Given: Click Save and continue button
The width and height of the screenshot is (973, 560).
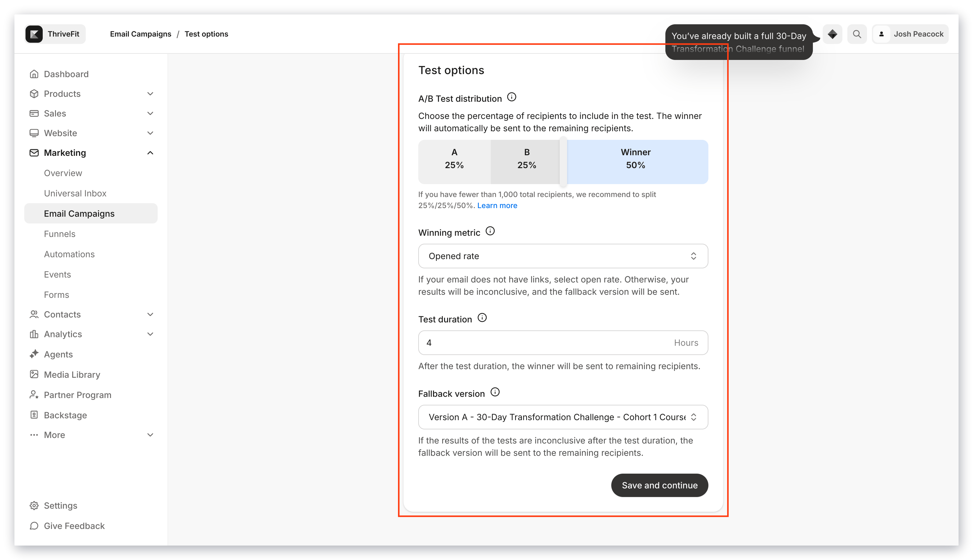Looking at the screenshot, I should point(660,485).
